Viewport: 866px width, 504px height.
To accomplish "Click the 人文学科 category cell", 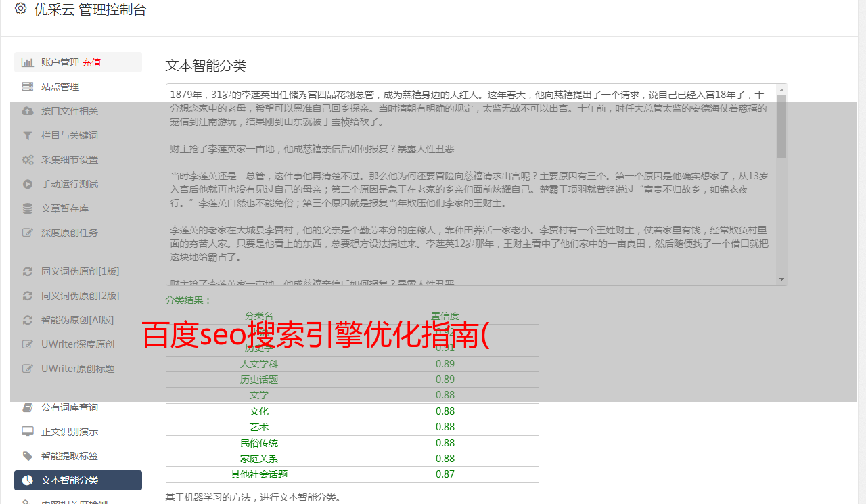I will point(259,364).
